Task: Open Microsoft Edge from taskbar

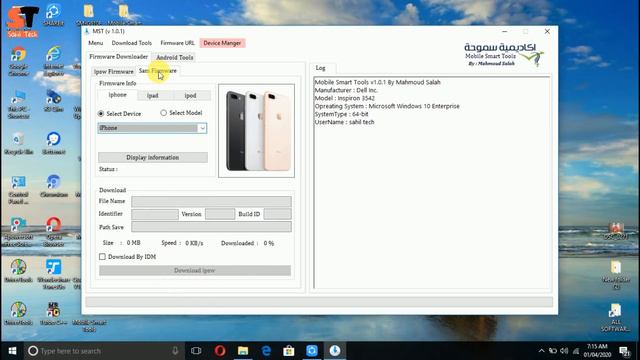Action: pos(266,351)
